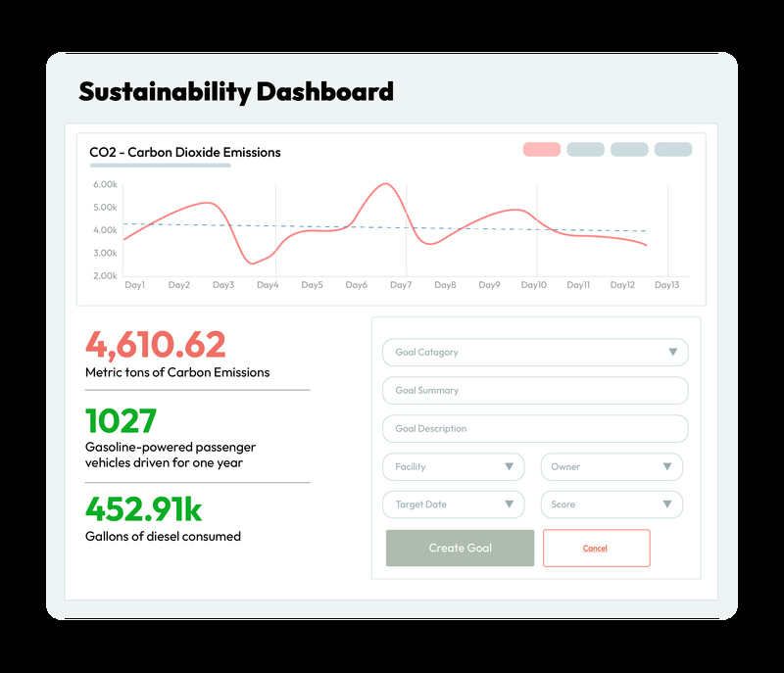Click the Cancel link button
The height and width of the screenshot is (673, 784).
[x=596, y=549]
